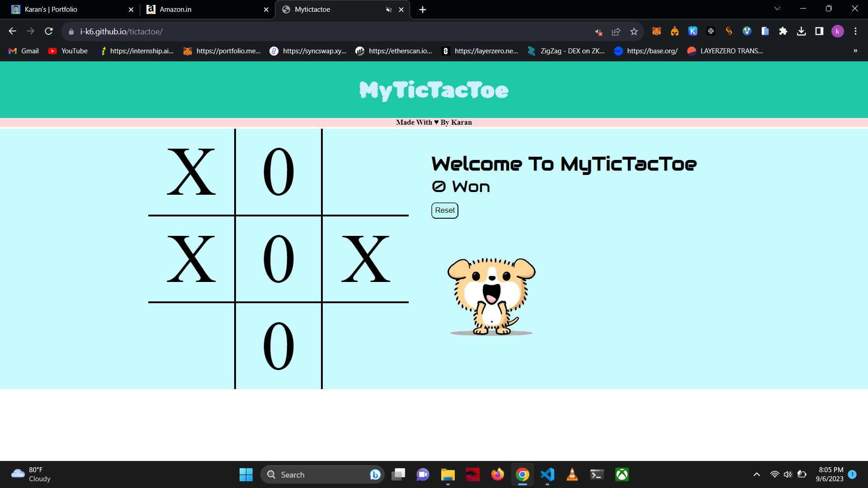Toggle the browser side panel
This screenshot has width=868, height=488.
coord(819,31)
